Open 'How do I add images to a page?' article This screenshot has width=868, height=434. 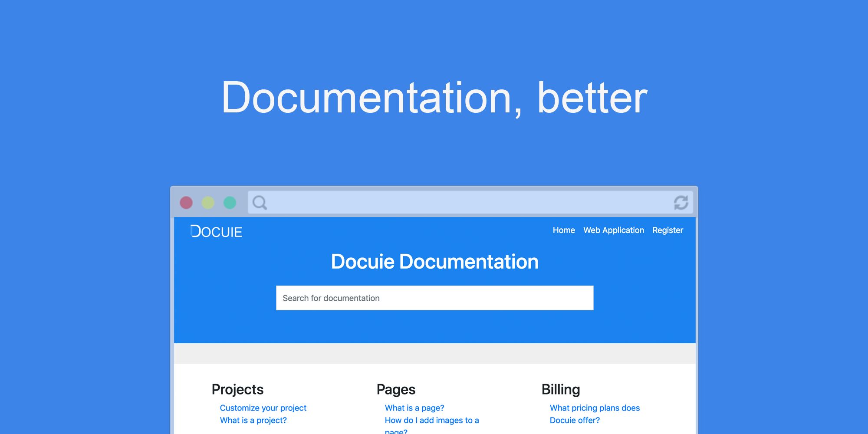point(432,420)
